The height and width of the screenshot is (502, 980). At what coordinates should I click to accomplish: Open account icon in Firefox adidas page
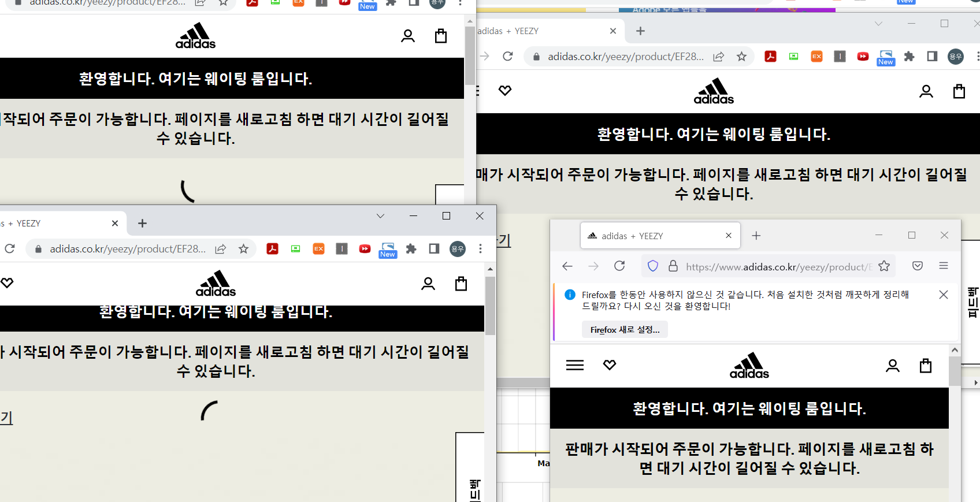[x=893, y=366]
